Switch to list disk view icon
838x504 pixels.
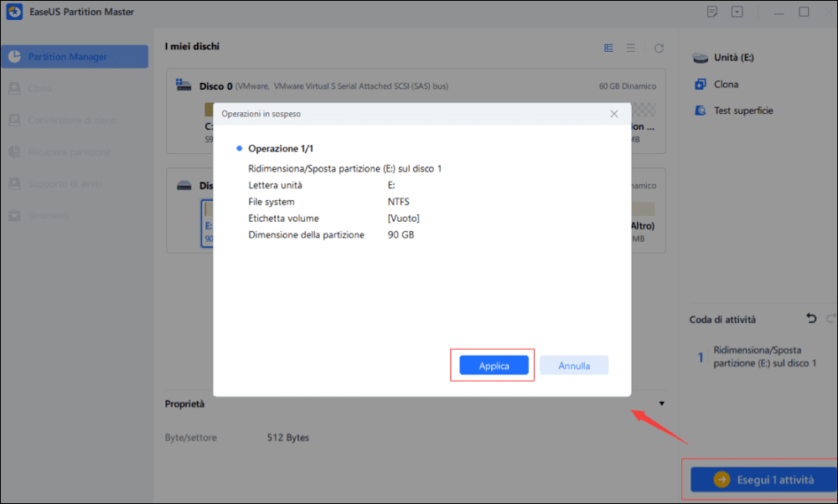[x=631, y=48]
